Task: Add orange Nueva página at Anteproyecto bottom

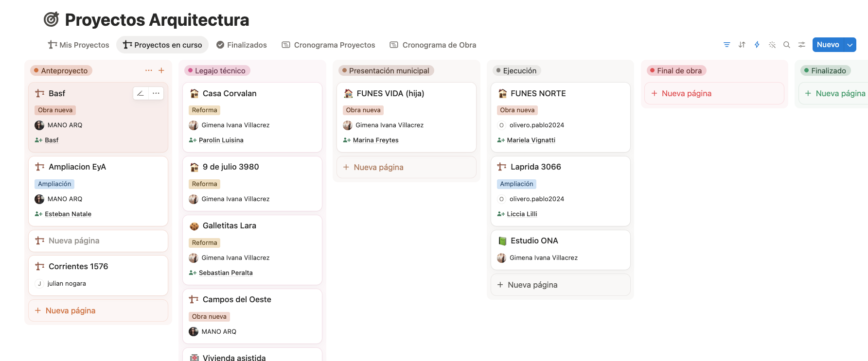Action: pyautogui.click(x=98, y=310)
